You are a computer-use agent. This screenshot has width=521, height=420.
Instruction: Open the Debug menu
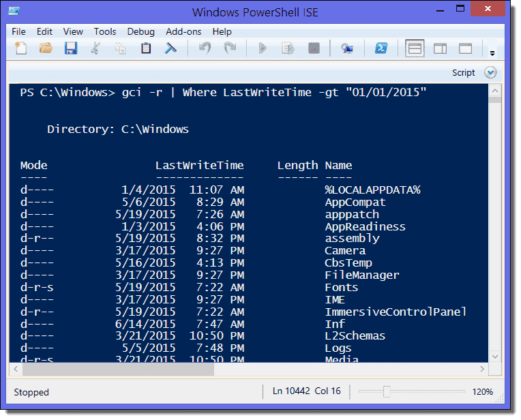(x=141, y=31)
